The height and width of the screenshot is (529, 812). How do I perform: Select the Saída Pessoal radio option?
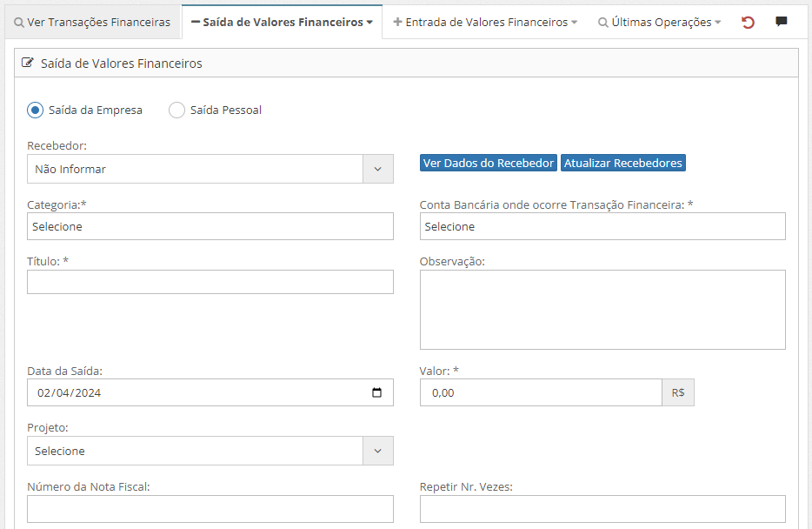tap(176, 110)
